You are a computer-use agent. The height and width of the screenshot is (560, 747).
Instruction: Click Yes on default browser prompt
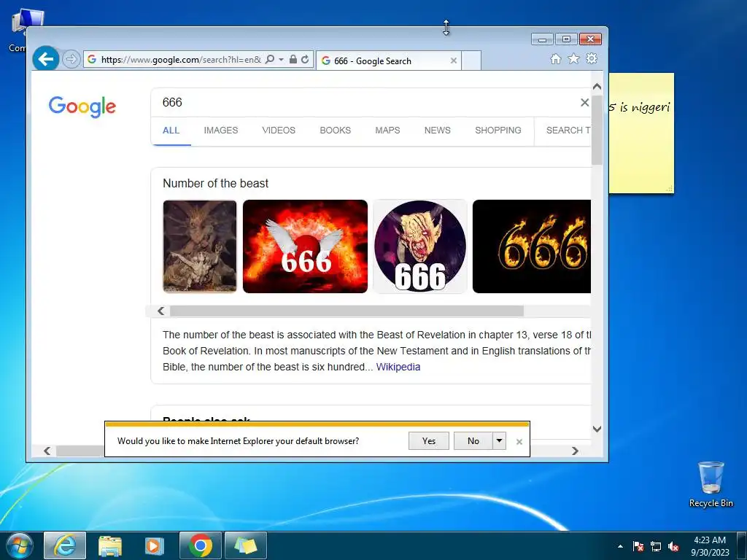pyautogui.click(x=429, y=441)
